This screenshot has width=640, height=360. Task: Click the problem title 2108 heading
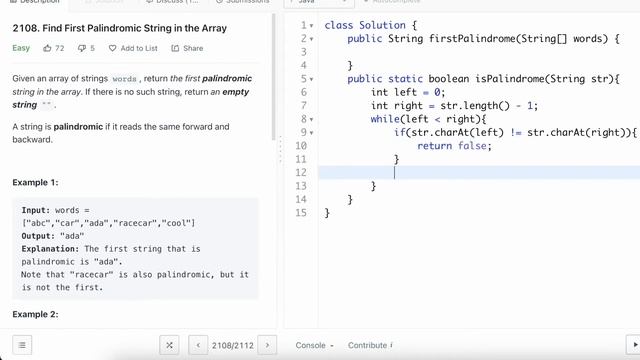120,28
